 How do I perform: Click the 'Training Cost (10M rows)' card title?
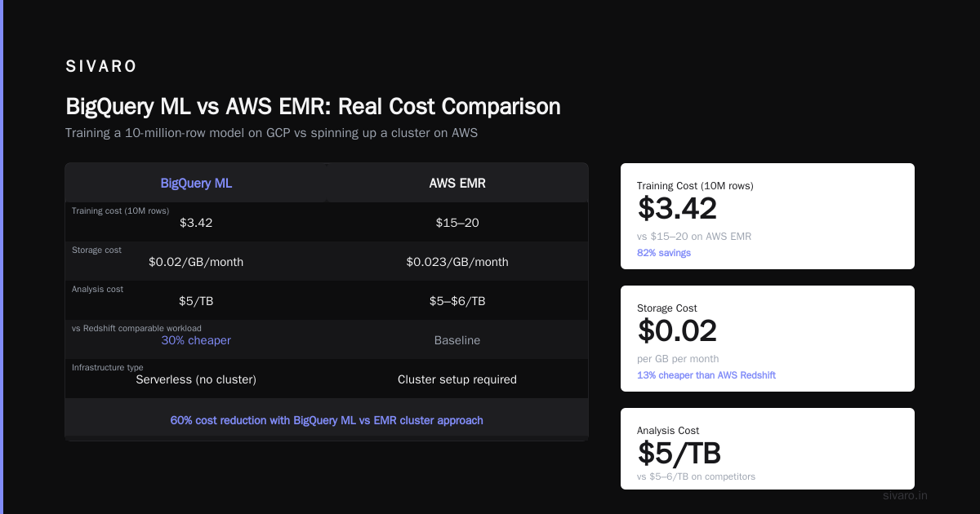pos(695,186)
